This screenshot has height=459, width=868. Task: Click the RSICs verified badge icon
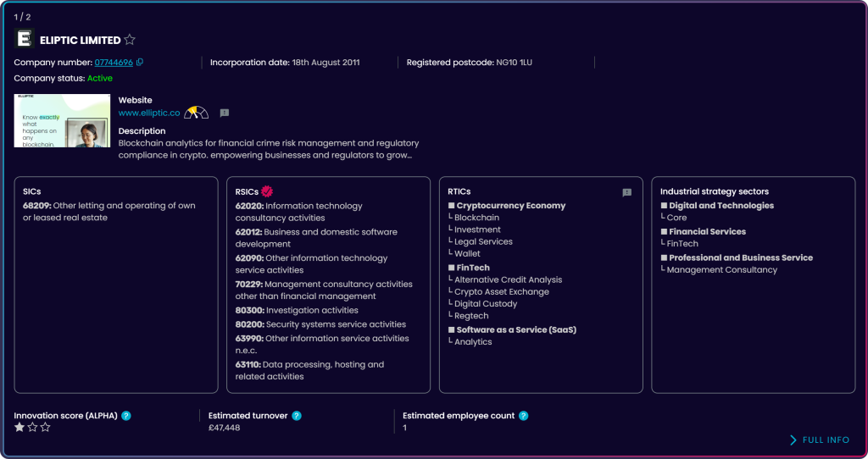tap(267, 191)
